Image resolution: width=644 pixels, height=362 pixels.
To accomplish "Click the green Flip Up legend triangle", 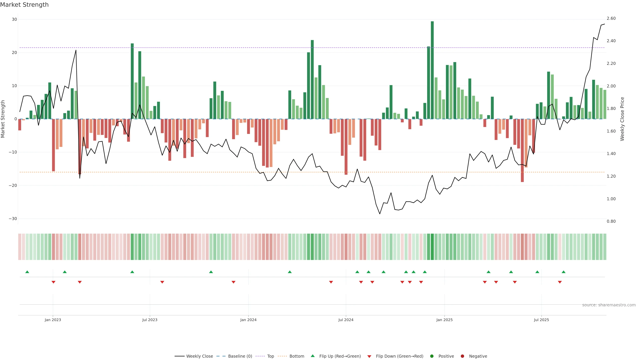I will pos(312,356).
